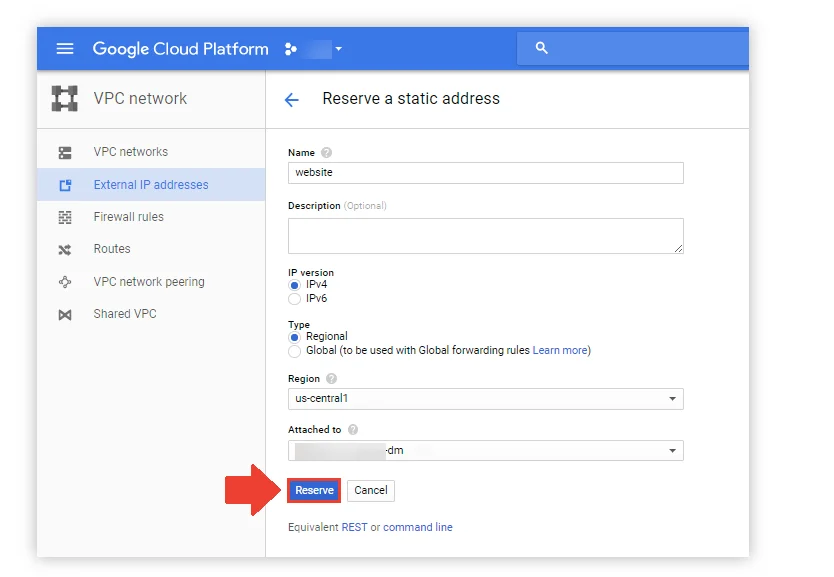Click the search magnifier in the top bar

541,47
